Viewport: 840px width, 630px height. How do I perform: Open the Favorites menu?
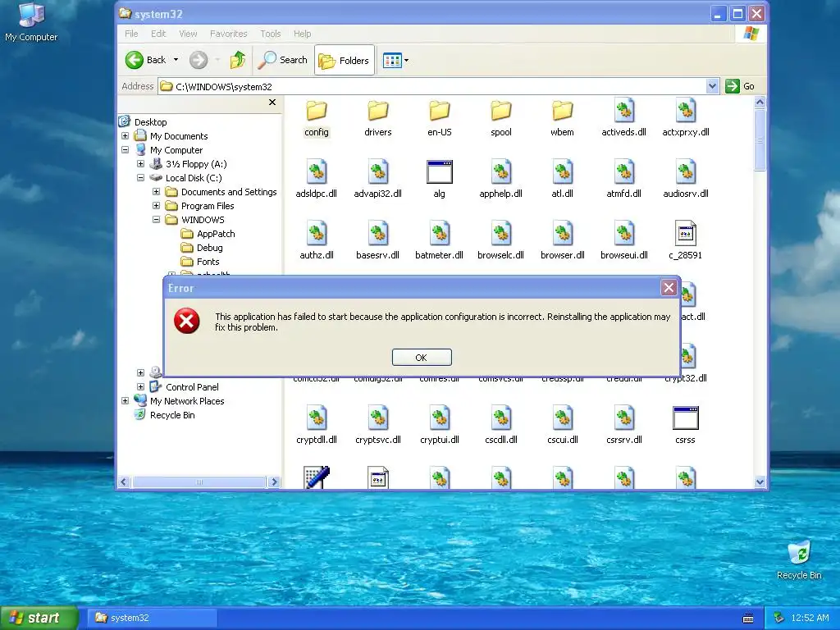pos(229,34)
